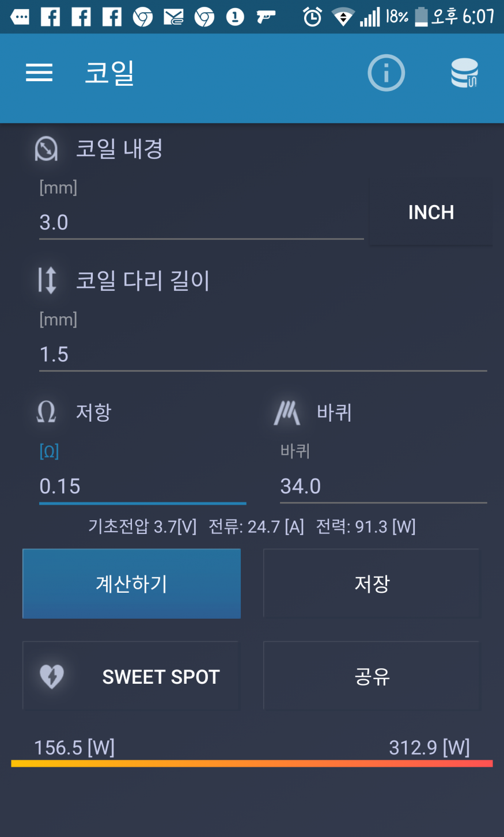Tap the yellow-to-red wattage gradient bar
This screenshot has width=504, height=837.
point(252,763)
